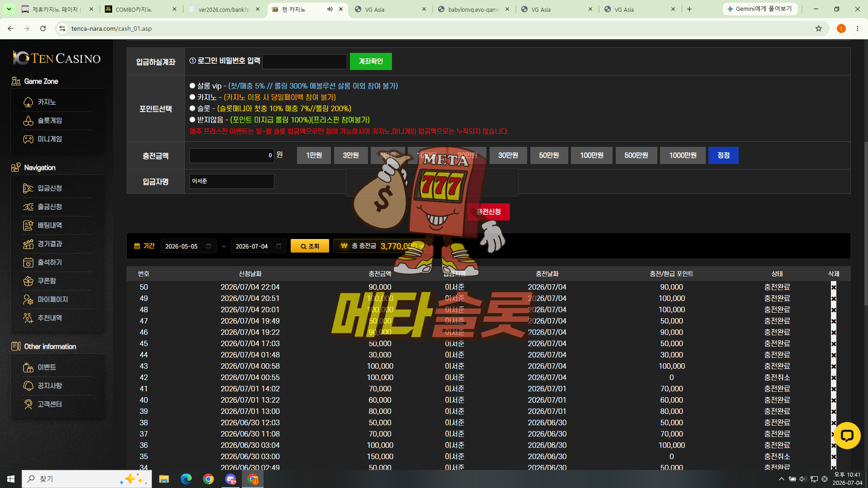
Task: Select the 카지노 point option
Action: point(192,97)
